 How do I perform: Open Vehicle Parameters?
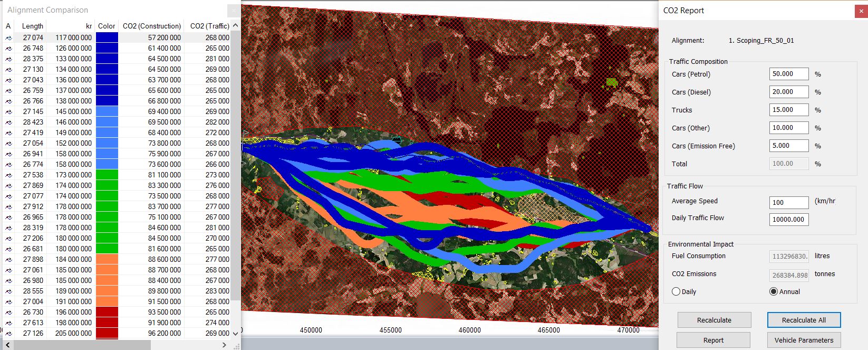(804, 340)
